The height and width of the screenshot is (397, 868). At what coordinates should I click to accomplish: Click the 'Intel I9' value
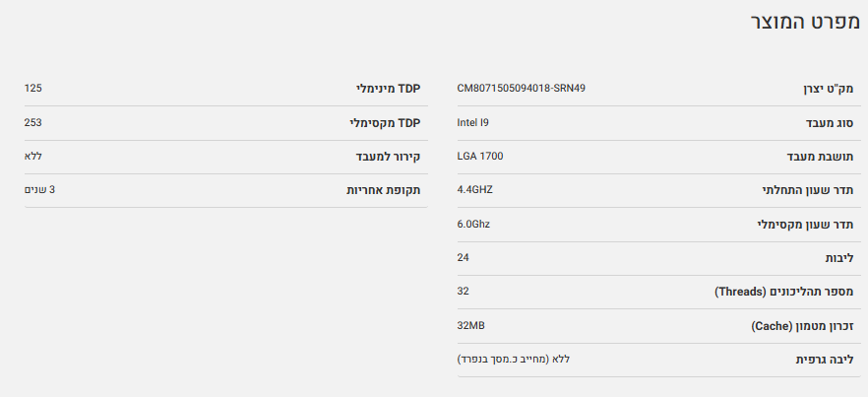pyautogui.click(x=472, y=122)
